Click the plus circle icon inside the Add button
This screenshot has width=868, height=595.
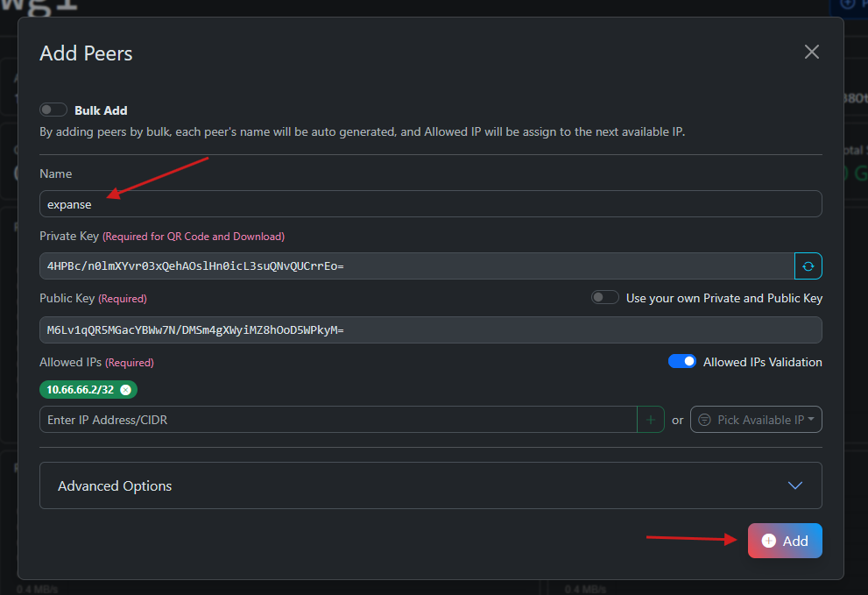pyautogui.click(x=769, y=541)
